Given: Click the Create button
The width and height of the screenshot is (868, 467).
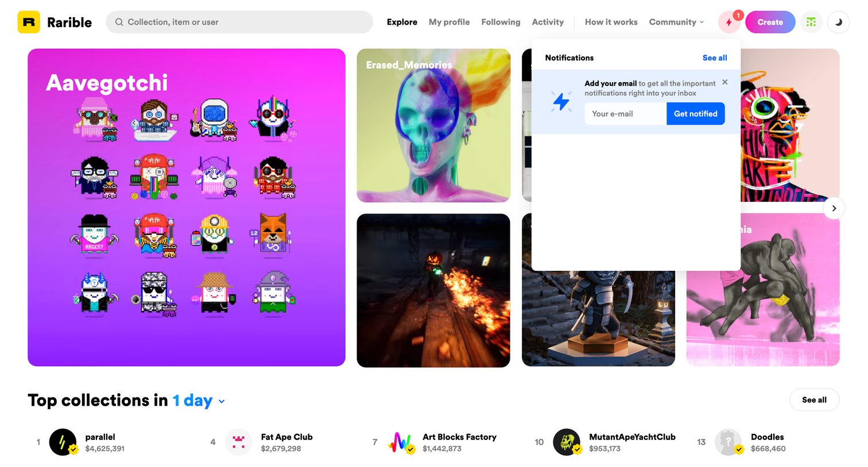Looking at the screenshot, I should click(770, 22).
